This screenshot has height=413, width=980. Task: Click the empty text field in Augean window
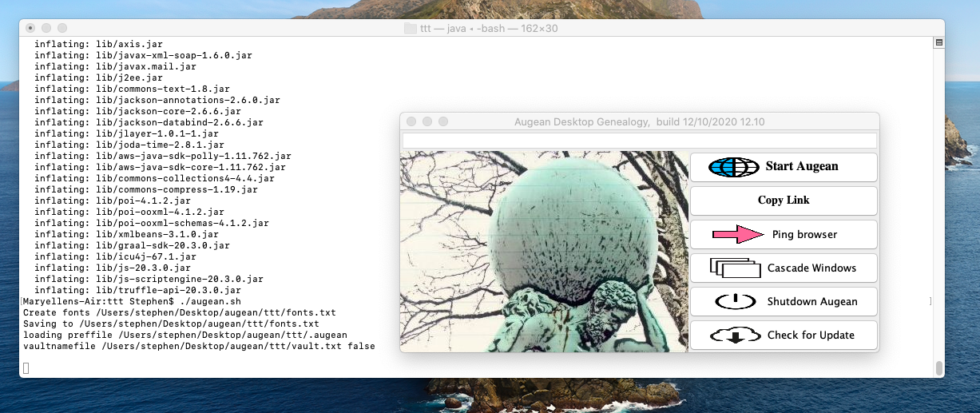(x=640, y=141)
